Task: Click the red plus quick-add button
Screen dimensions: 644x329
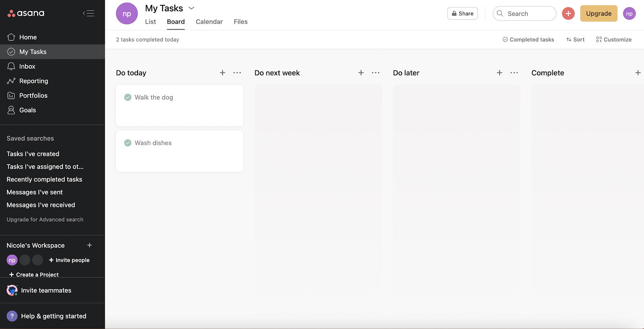Action: 568,13
